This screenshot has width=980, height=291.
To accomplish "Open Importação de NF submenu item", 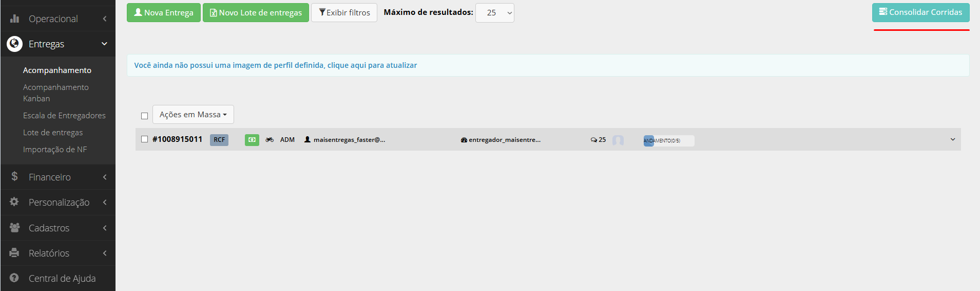I will 55,150.
